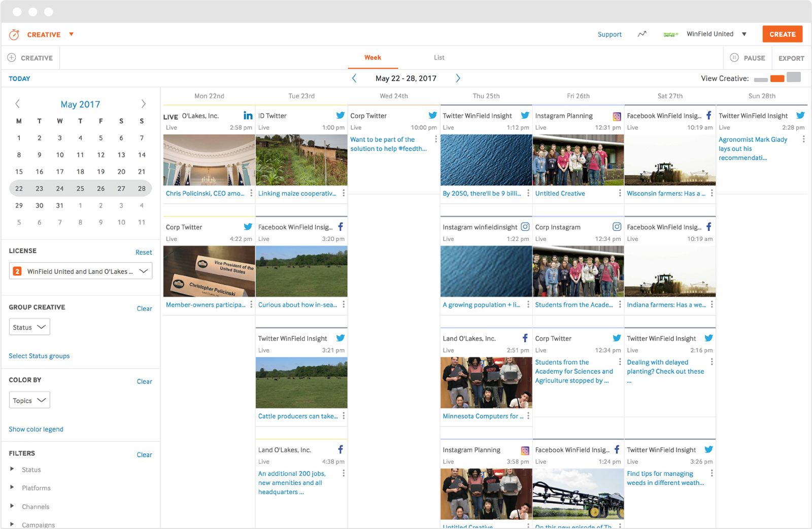Clear the Color By setting
The width and height of the screenshot is (812, 529).
click(x=144, y=381)
